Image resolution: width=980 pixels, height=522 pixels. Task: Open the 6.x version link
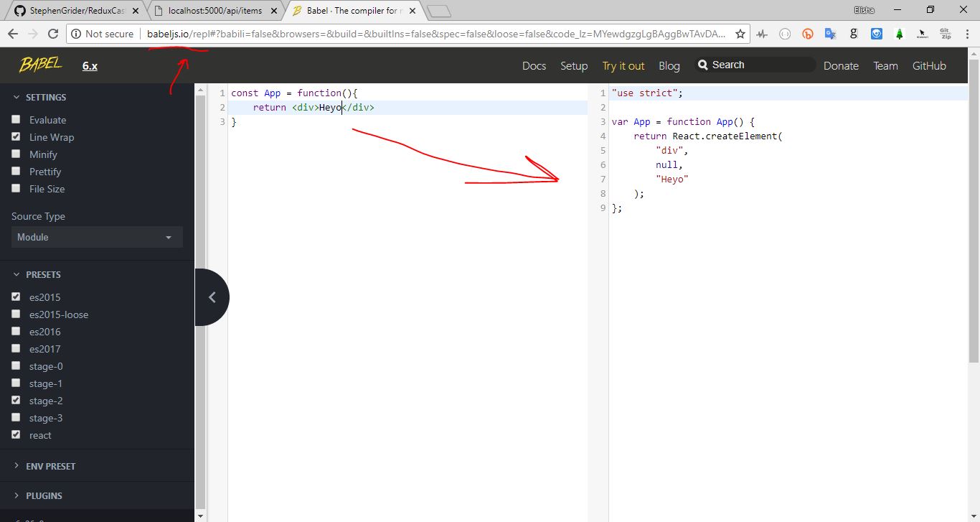click(x=90, y=65)
